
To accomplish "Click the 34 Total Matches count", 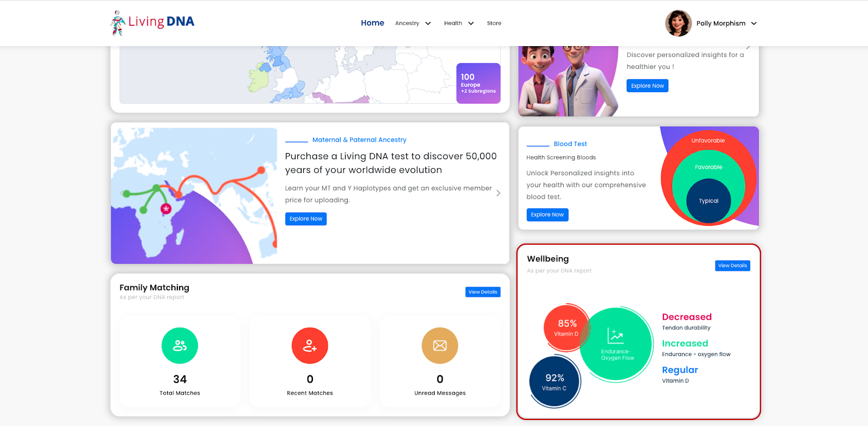I will 180,379.
